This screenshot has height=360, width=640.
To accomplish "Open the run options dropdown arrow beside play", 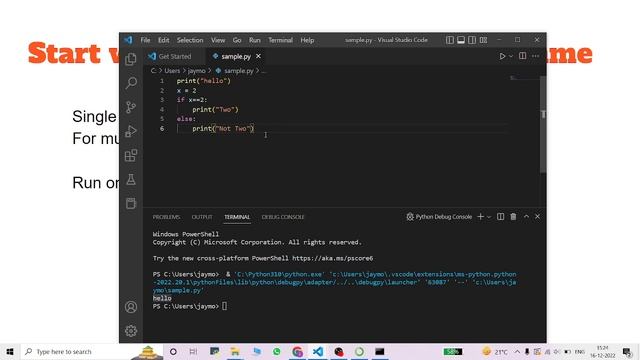I will (511, 56).
